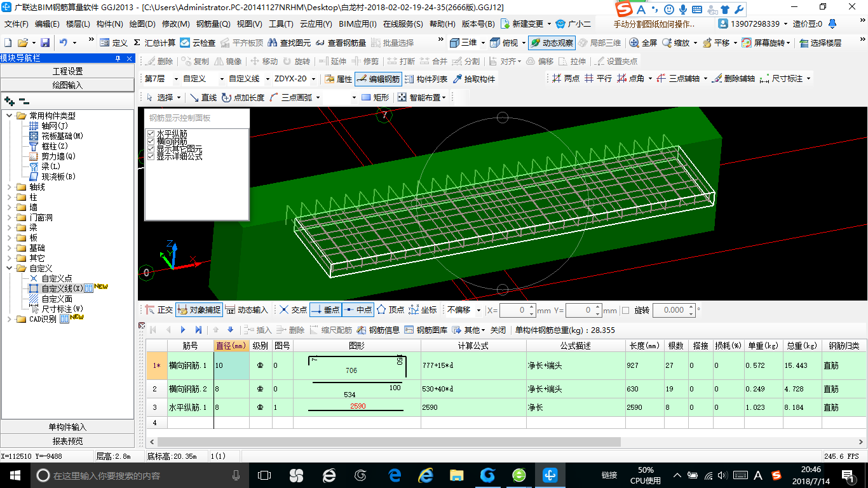Click 拾取构件 pick component tool
This screenshot has width=868, height=488.
[x=473, y=79]
